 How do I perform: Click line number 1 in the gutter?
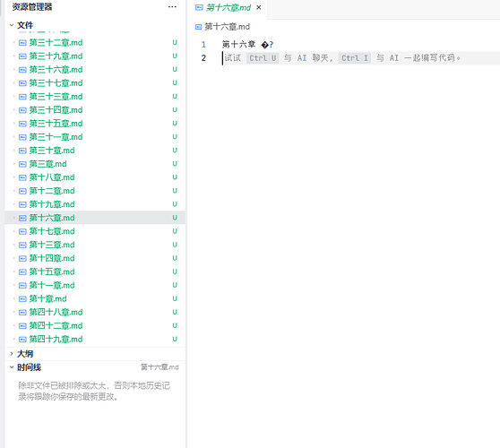point(203,44)
